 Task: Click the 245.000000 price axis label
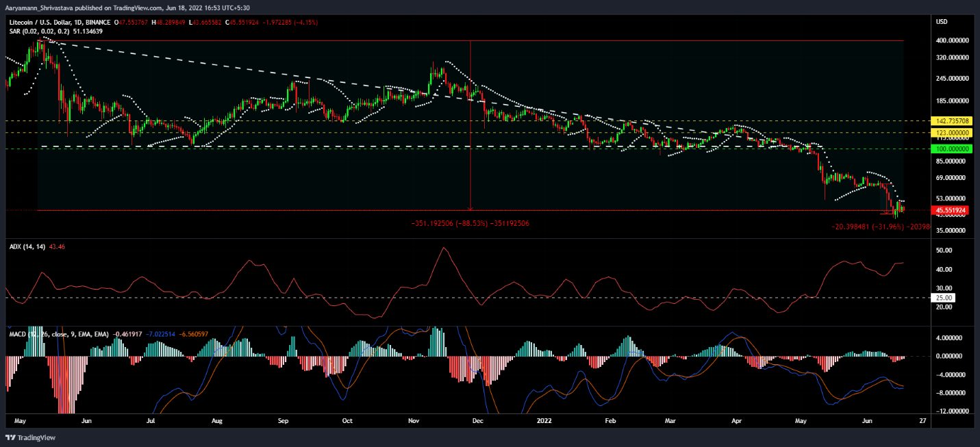[x=952, y=79]
